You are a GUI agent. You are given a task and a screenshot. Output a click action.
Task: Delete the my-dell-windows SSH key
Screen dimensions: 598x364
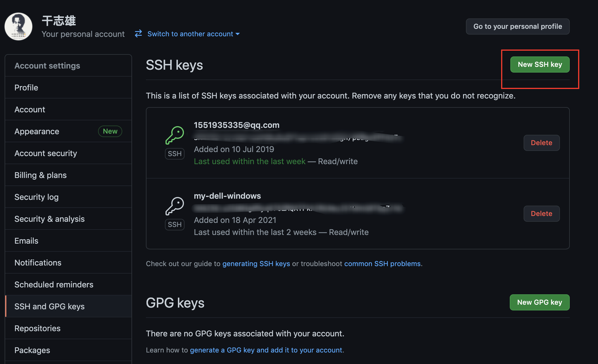pyautogui.click(x=541, y=214)
